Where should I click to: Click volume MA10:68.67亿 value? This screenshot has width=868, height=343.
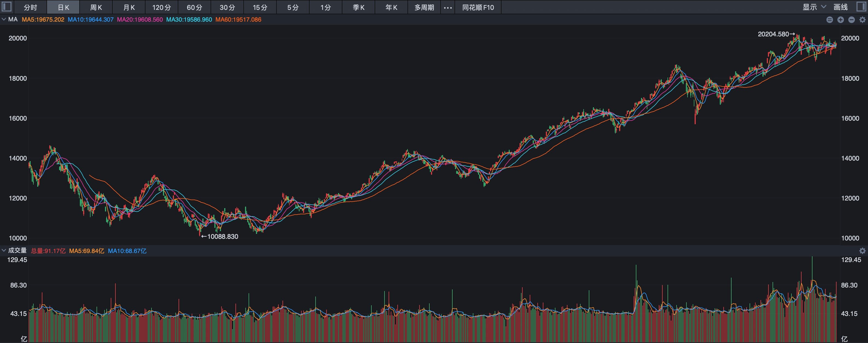point(127,251)
